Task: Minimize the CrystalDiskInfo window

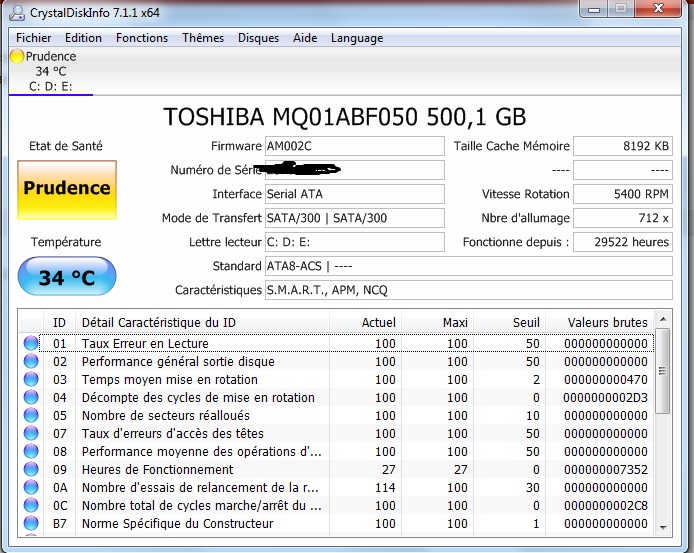Action: coord(594,9)
